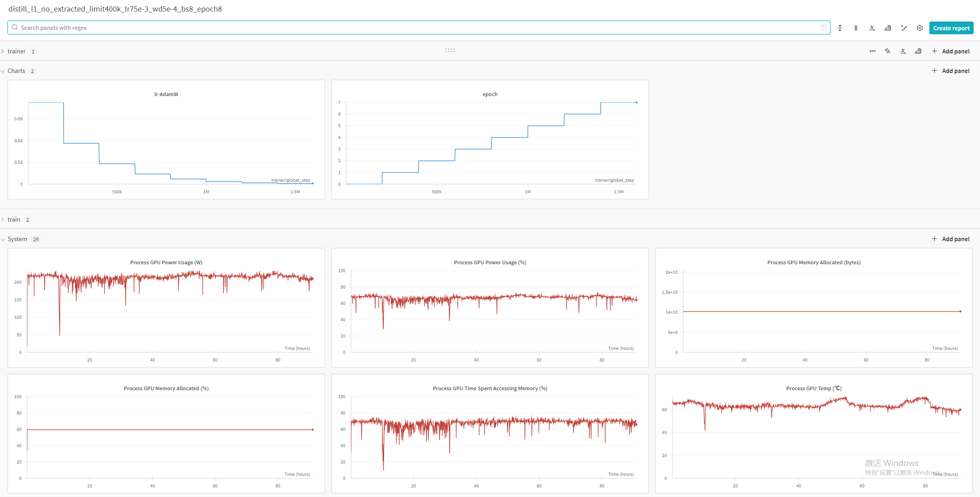980x497 pixels.
Task: Select Process GPU Temp chart
Action: pyautogui.click(x=814, y=434)
